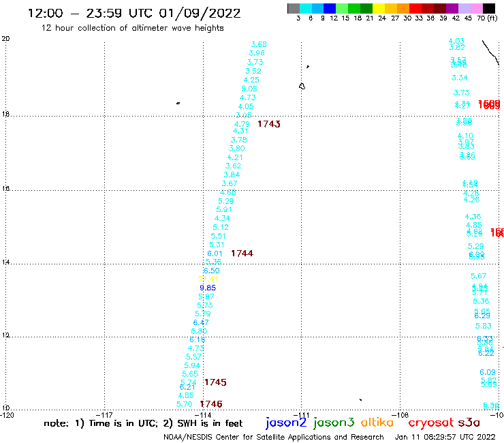Click the 4.10 reading on the eastern track
This screenshot has width=504, height=443.
(x=465, y=136)
